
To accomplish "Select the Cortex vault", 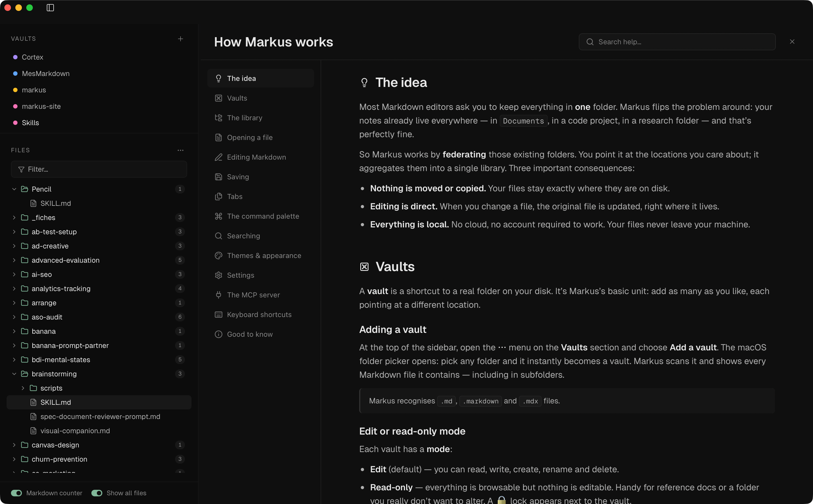I will (99, 57).
